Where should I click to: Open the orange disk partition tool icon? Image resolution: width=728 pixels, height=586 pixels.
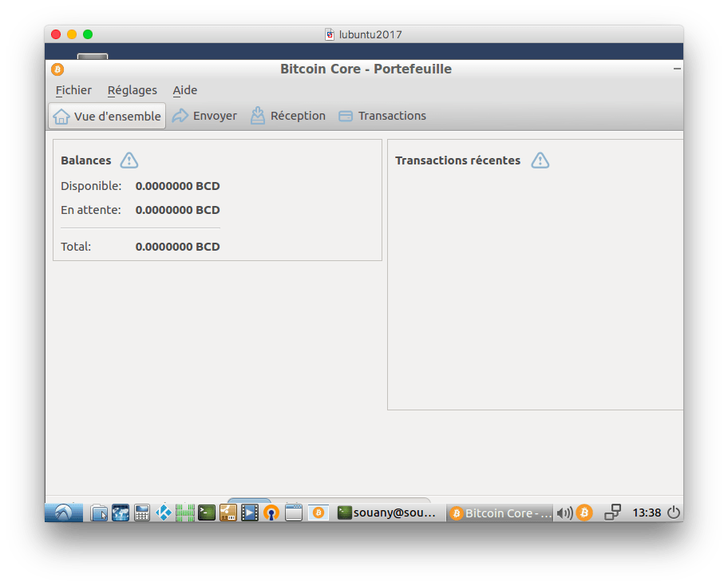coord(228,513)
